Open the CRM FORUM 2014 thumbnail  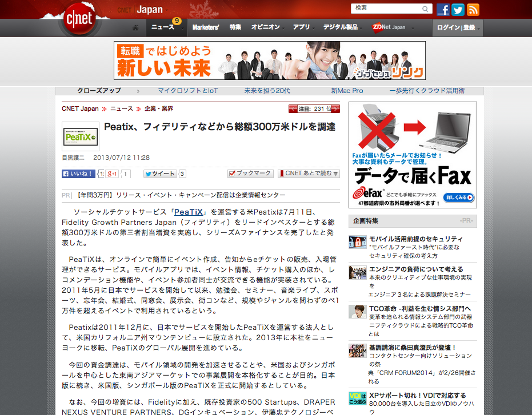(358, 351)
